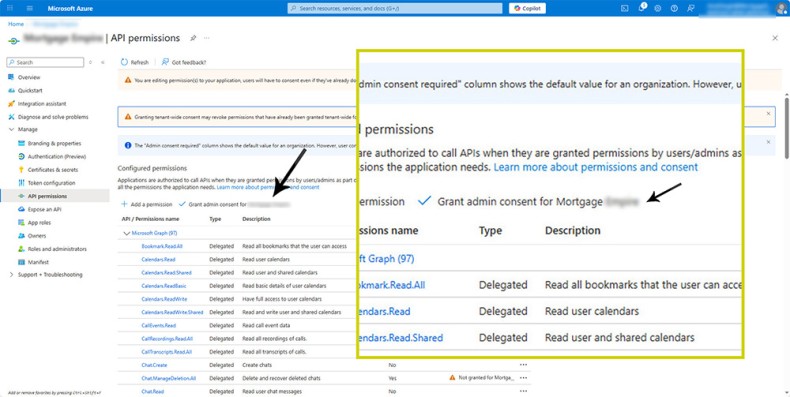Grant admin consent in the original page toolbar
Image resolution: width=790 pixels, height=397 pixels.
[235, 205]
